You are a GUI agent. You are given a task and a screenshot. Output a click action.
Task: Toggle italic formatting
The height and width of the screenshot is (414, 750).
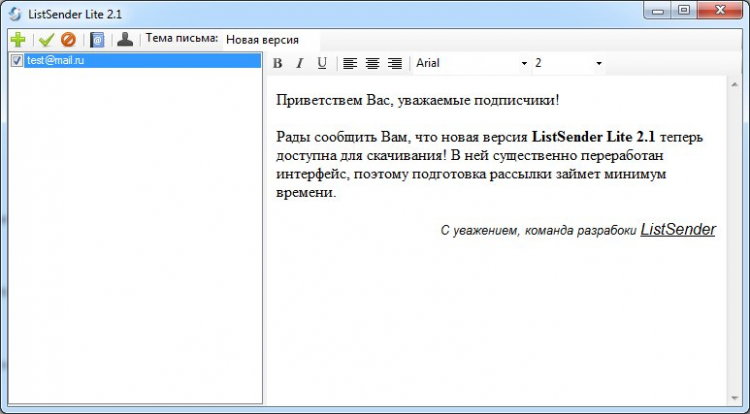pyautogui.click(x=300, y=63)
